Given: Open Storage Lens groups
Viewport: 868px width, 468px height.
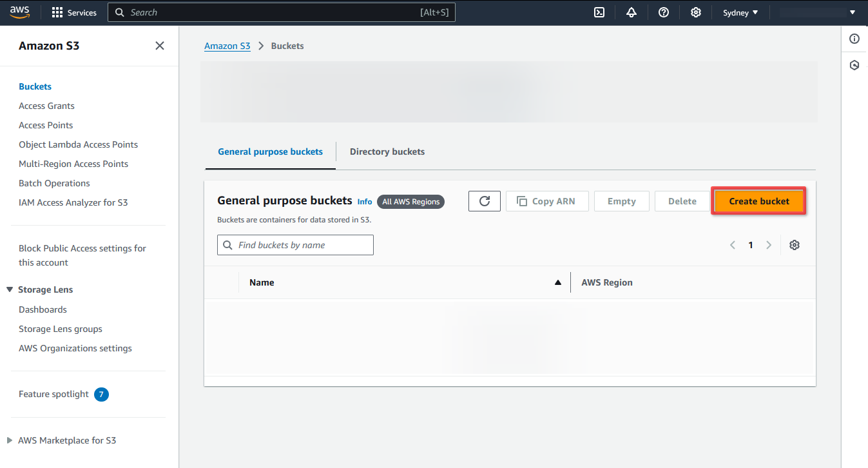Looking at the screenshot, I should (61, 329).
